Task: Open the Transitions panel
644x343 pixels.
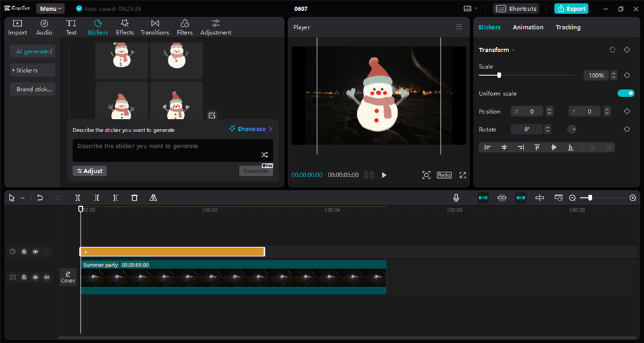Action: 155,27
